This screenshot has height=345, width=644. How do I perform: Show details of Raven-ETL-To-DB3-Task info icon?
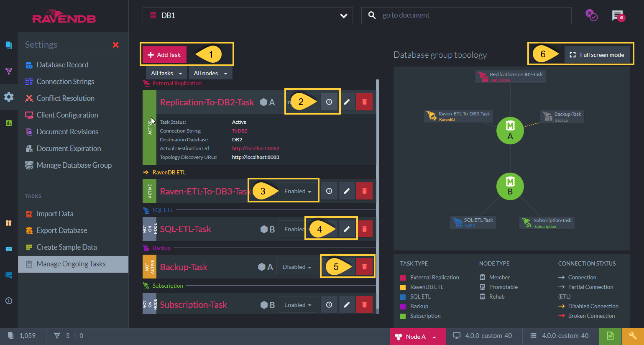coord(329,191)
